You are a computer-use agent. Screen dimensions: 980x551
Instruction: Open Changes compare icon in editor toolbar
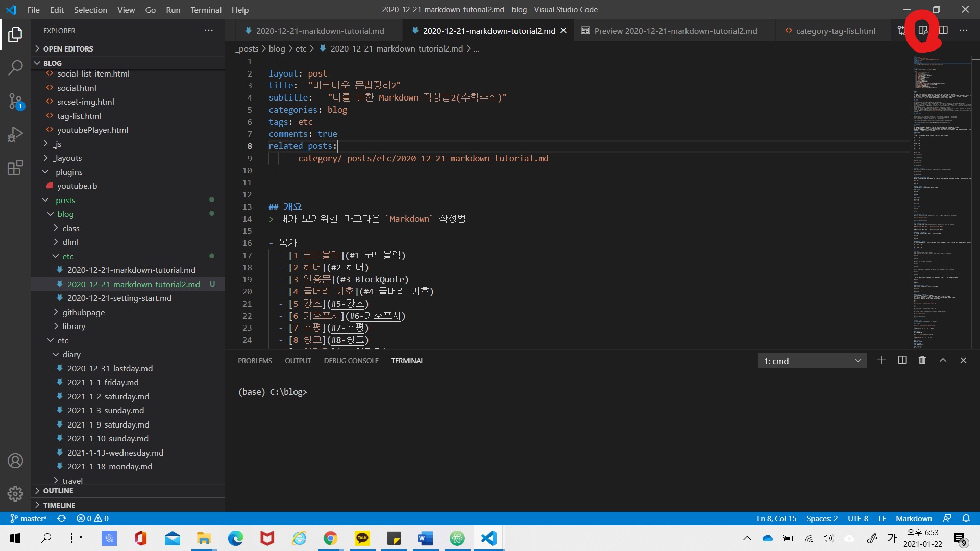pos(901,31)
